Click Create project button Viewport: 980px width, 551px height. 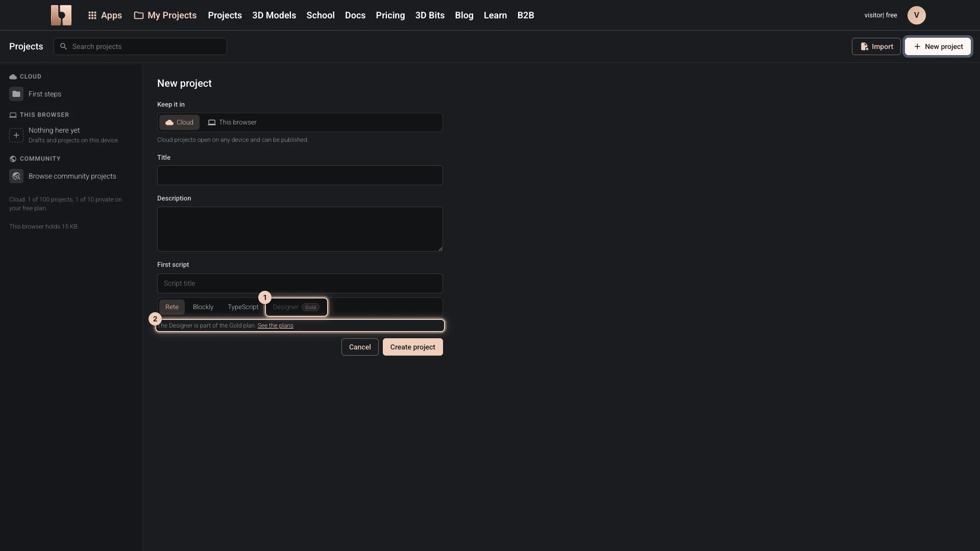coord(413,347)
